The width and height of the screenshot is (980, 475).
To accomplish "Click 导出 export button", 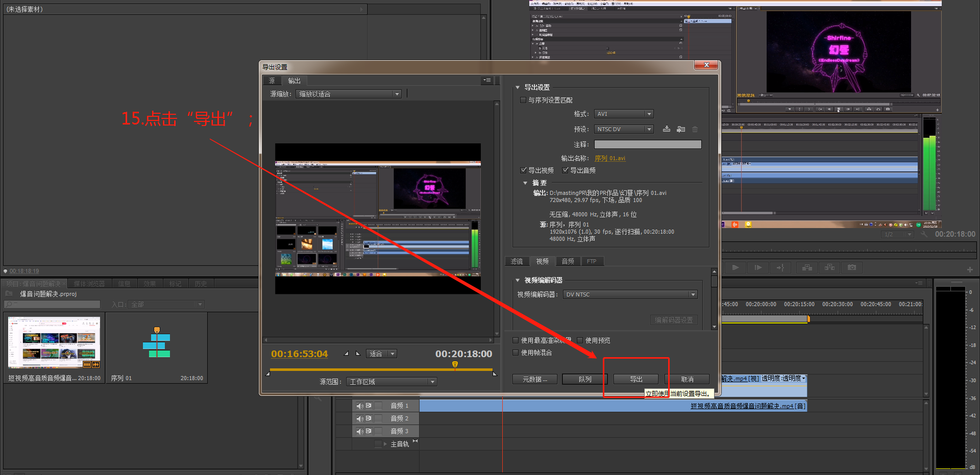I will coord(636,379).
